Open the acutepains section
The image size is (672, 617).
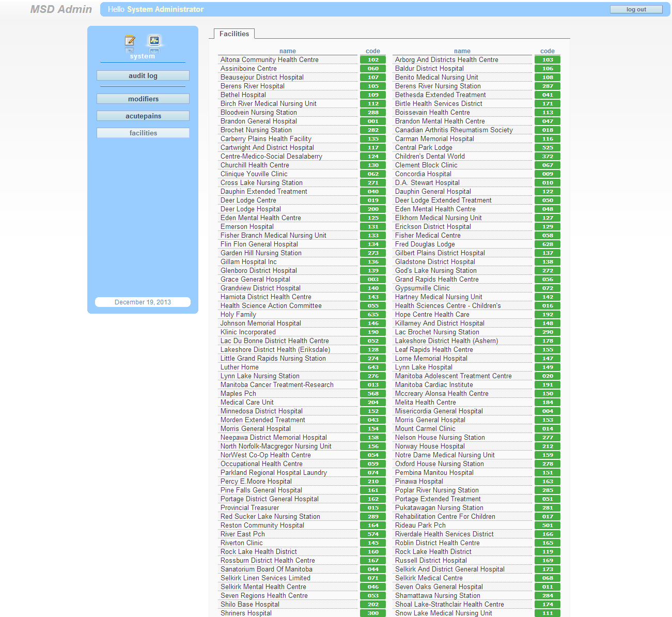[x=143, y=116]
